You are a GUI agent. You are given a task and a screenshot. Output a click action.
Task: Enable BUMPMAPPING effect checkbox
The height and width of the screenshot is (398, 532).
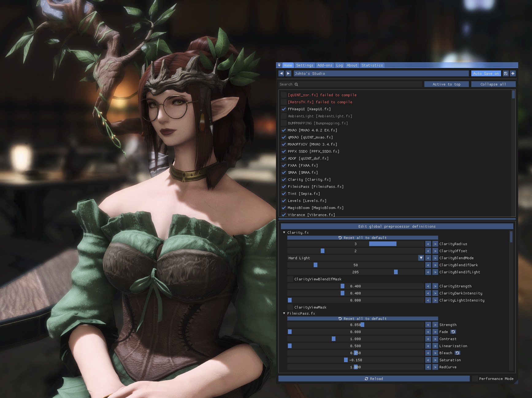pyautogui.click(x=284, y=123)
